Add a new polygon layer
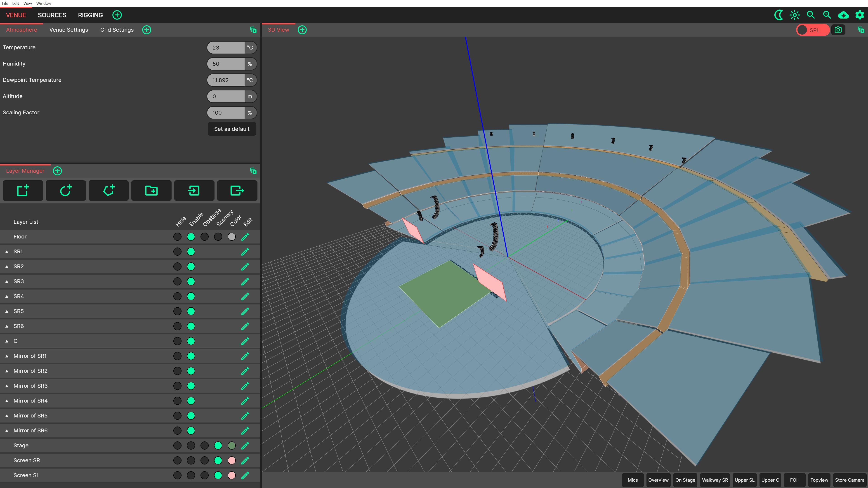The width and height of the screenshot is (868, 488). (x=108, y=190)
